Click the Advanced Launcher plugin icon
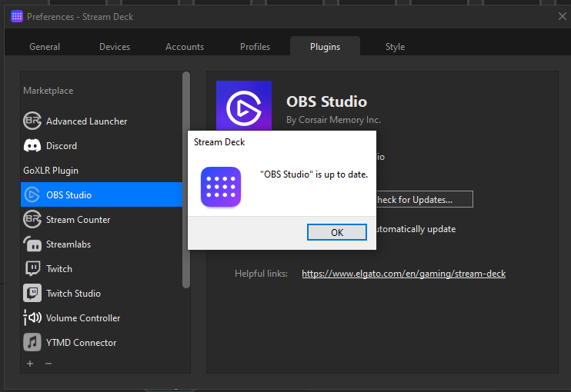Screen dimensions: 571x392 click(32, 121)
